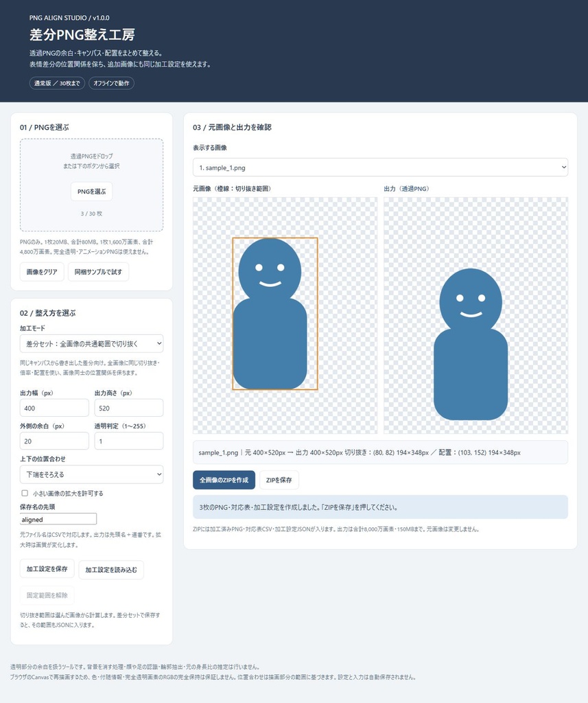
Task: Click the 02 / 整え方を選ぶ section heading
Action: pos(48,313)
